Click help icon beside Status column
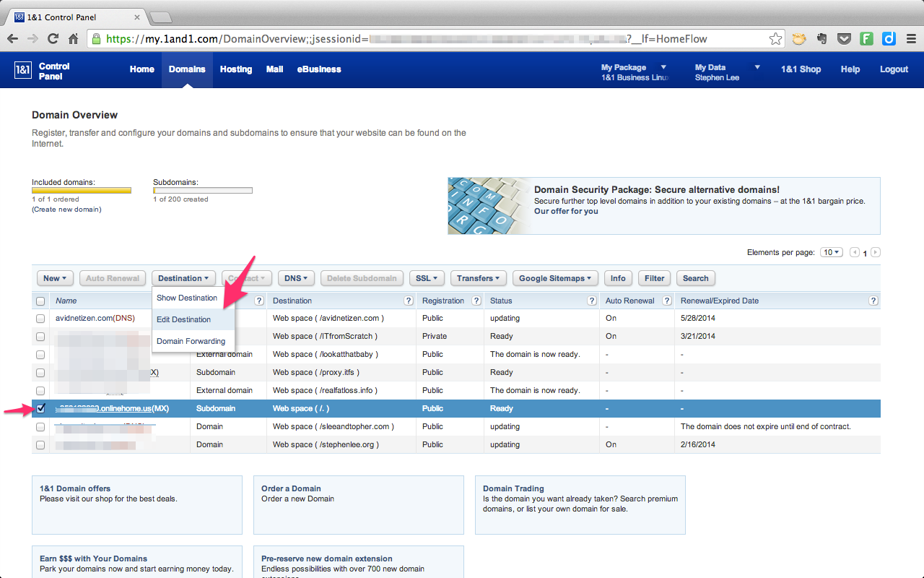924x578 pixels. 592,301
